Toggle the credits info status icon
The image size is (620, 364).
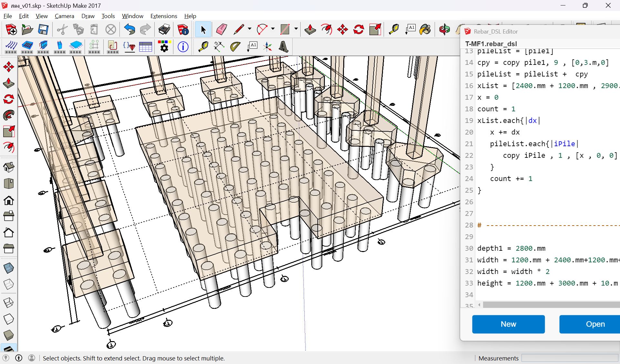click(x=19, y=358)
